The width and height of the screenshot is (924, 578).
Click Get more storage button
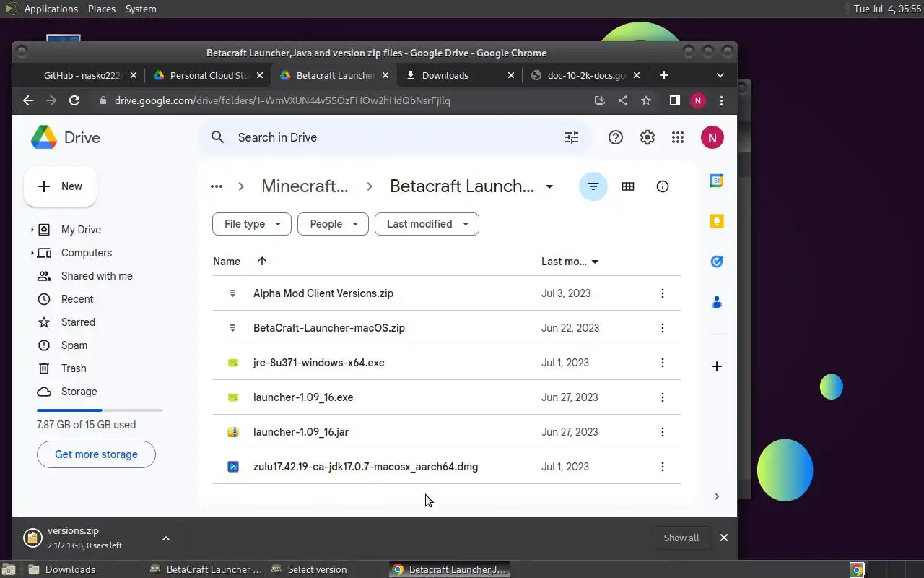coord(96,454)
